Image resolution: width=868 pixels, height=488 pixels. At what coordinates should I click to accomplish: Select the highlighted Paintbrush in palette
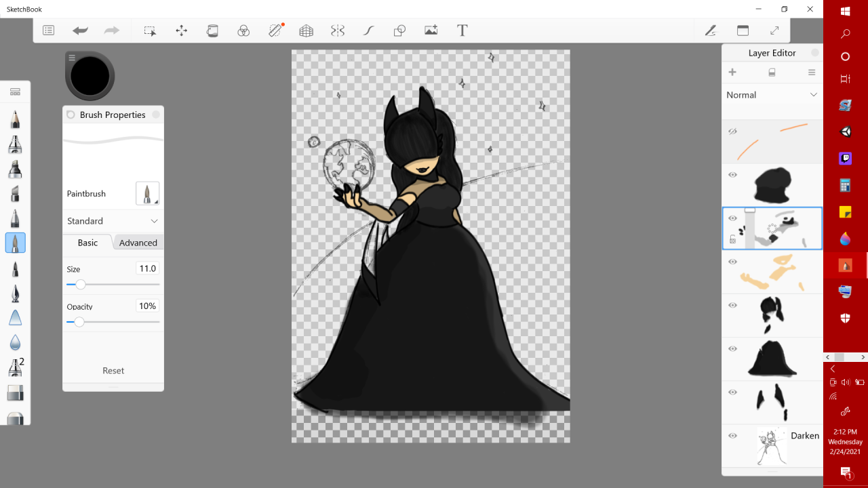(x=15, y=243)
